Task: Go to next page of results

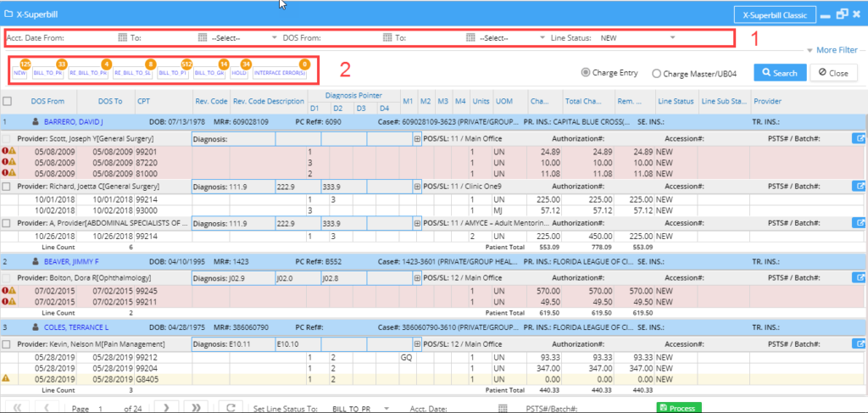Action: click(x=165, y=408)
